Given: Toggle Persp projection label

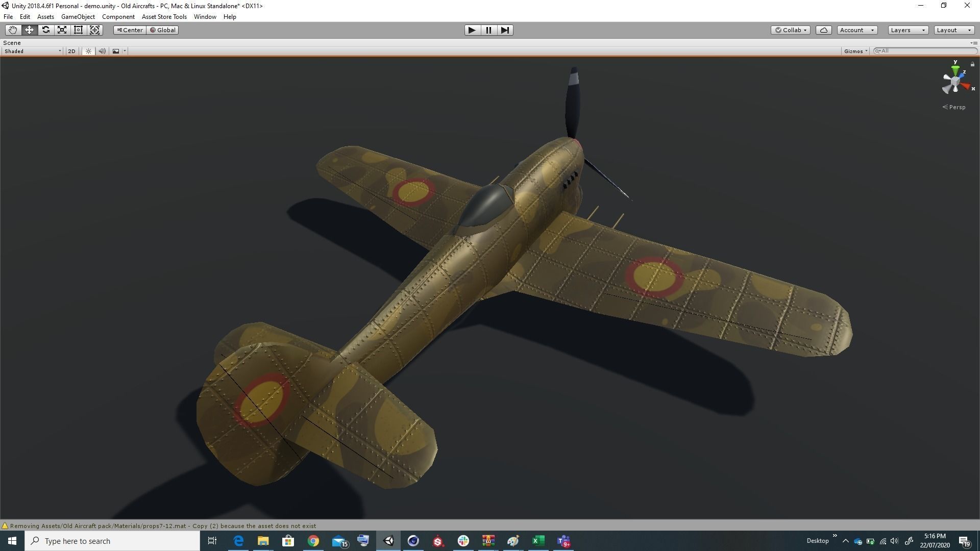Looking at the screenshot, I should point(954,107).
